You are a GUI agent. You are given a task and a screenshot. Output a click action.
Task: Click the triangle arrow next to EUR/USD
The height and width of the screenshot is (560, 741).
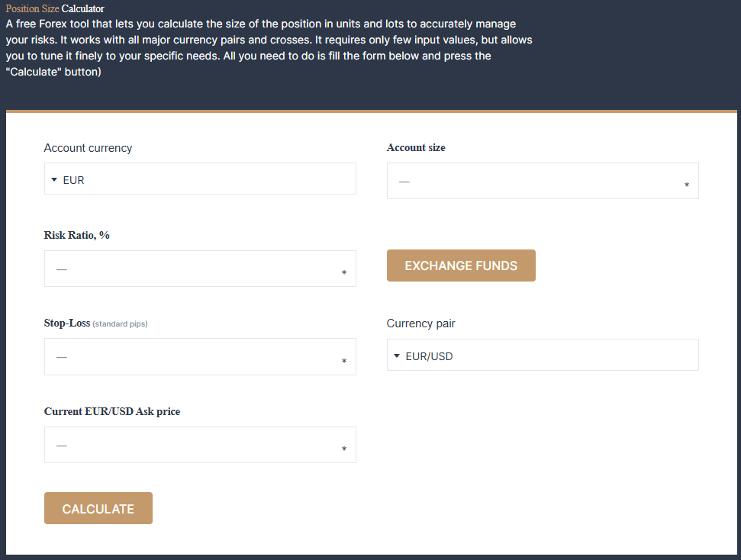coord(397,356)
